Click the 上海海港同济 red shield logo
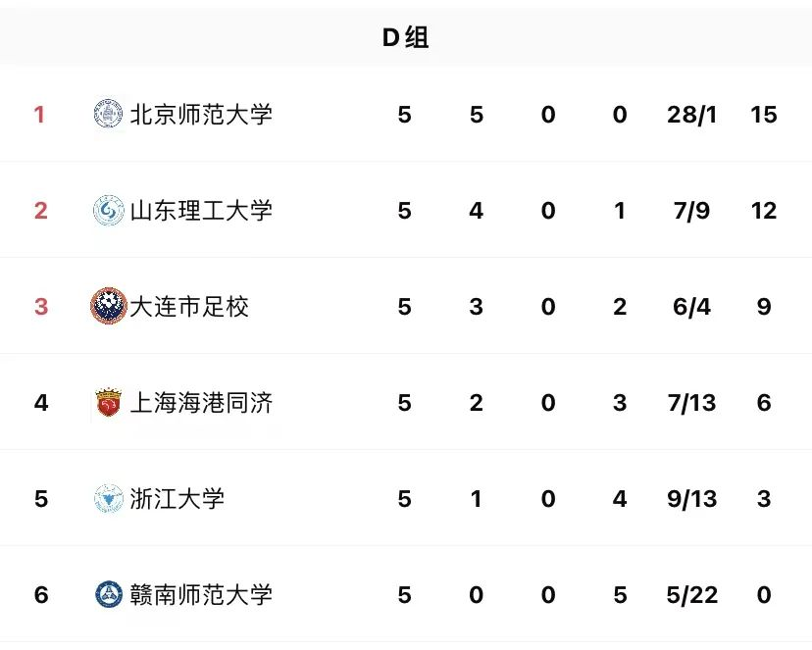Viewport: 812px width, 650px height. (x=109, y=402)
